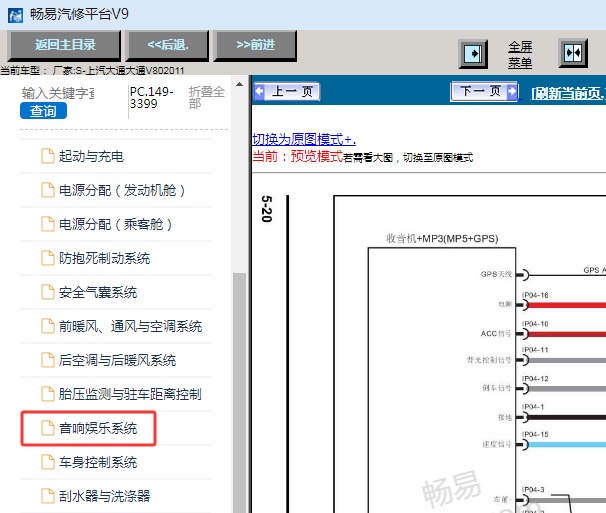The width and height of the screenshot is (606, 513).
Task: Click the 收音机+MP3(MP5+GPS) diagram title
Action: point(442,239)
